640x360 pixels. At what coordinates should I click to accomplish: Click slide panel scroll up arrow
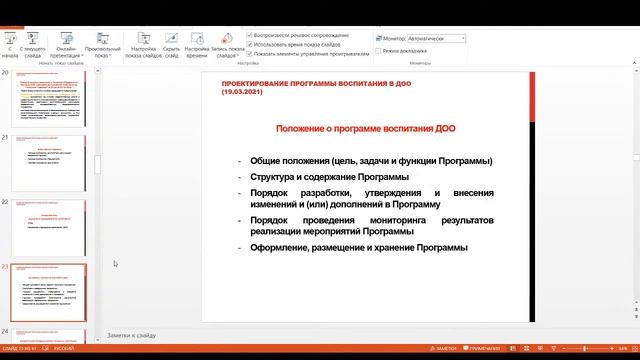(98, 71)
